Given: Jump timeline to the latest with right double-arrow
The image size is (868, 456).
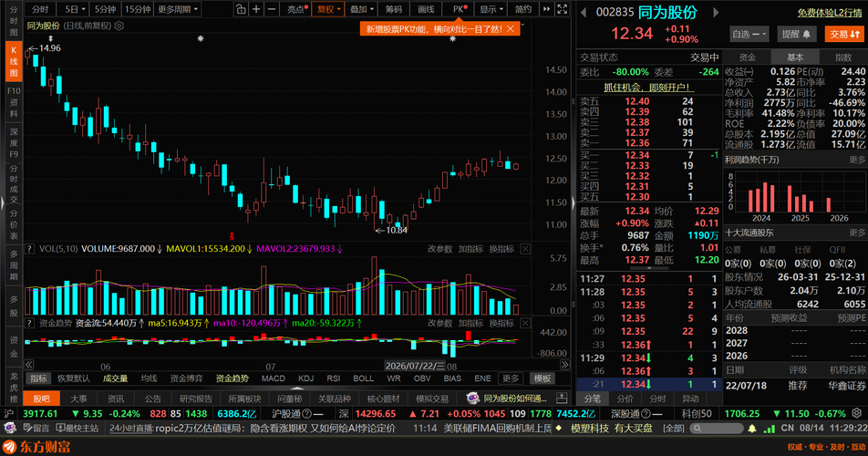Looking at the screenshot, I should point(564,365).
